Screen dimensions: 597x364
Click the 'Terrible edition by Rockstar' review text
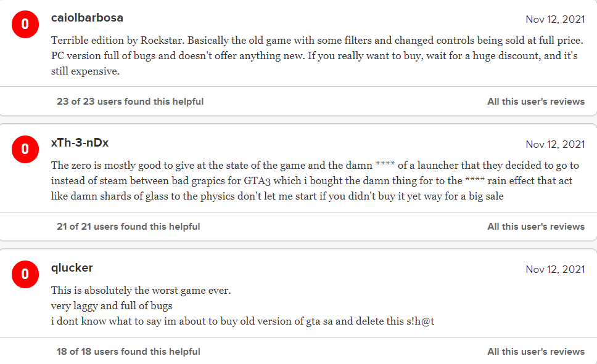pos(317,55)
